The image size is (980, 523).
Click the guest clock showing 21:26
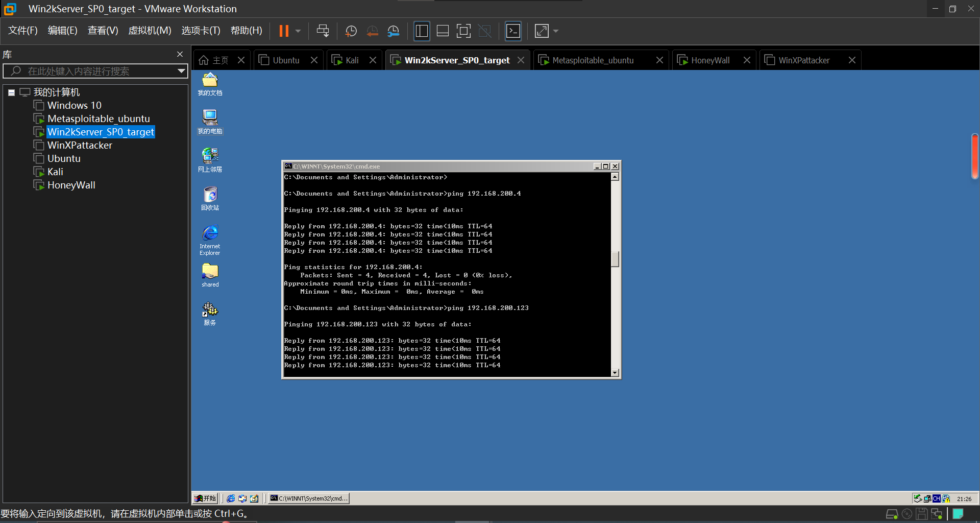point(964,499)
